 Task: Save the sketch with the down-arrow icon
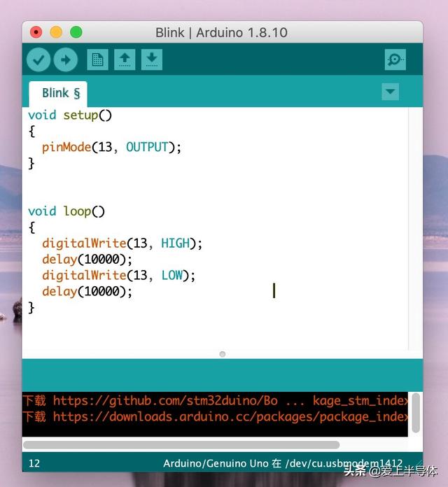tap(152, 59)
